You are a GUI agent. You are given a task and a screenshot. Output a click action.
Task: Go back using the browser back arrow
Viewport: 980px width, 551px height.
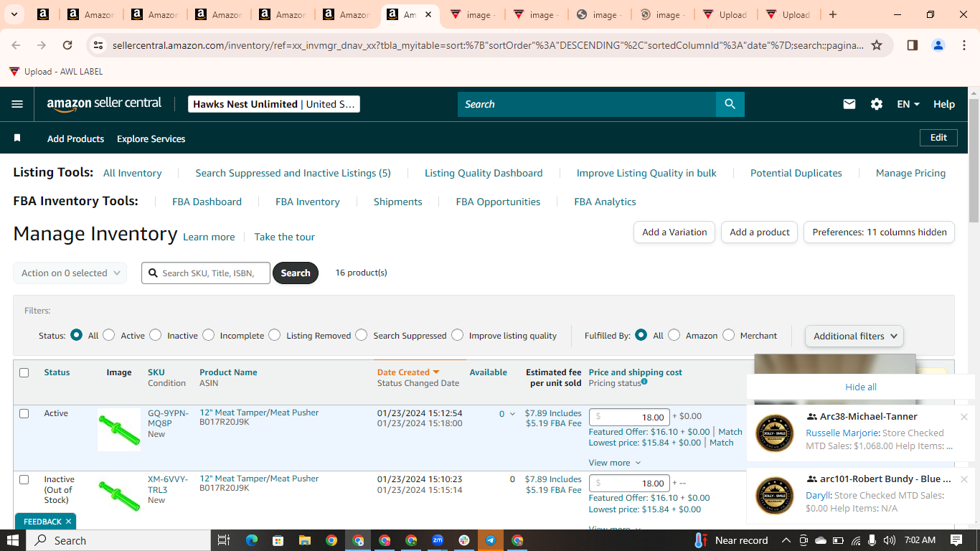[x=16, y=45]
